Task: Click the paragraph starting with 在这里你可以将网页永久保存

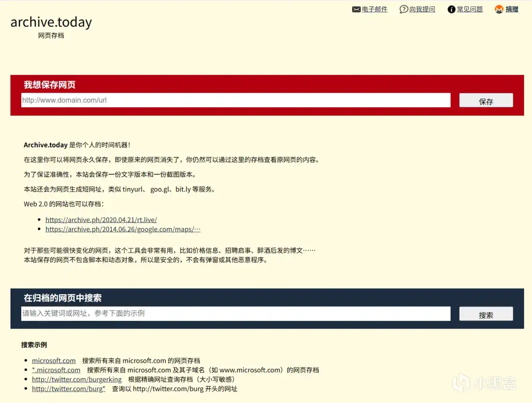Action: 172,160
